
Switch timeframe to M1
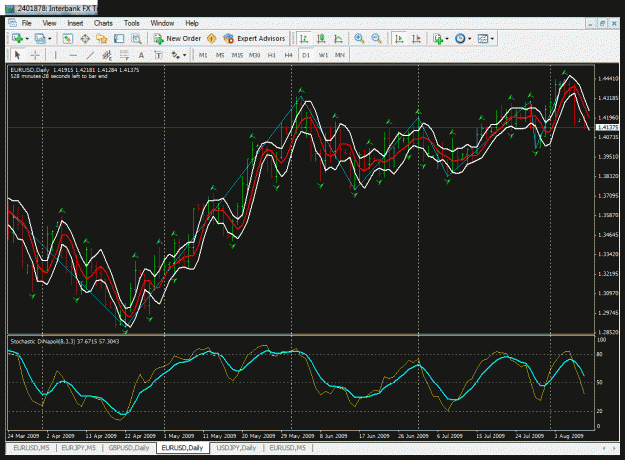203,55
